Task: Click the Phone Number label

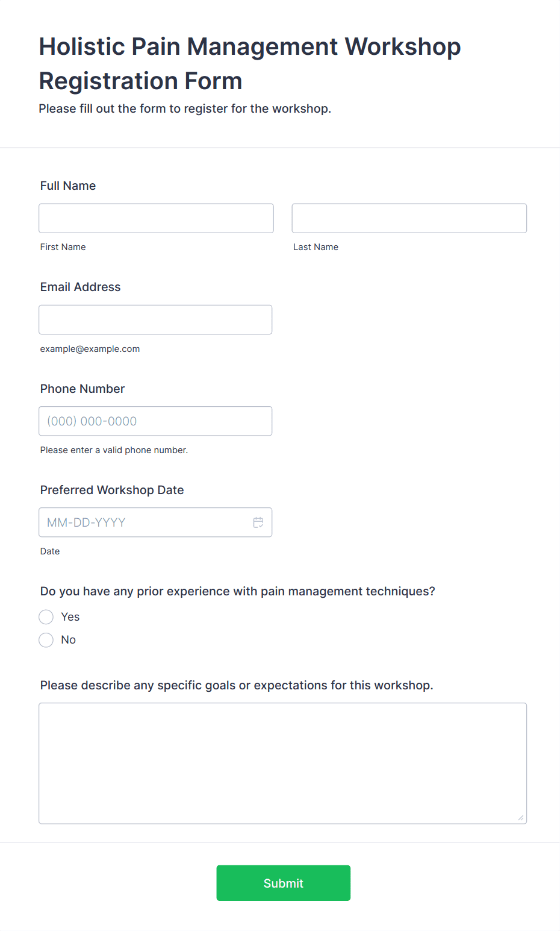Action: pos(82,389)
